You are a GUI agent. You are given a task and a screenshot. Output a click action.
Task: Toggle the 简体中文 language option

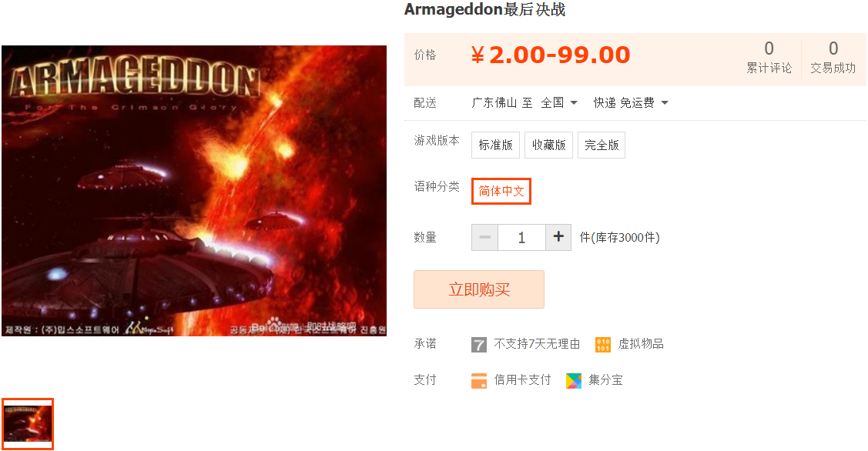501,192
